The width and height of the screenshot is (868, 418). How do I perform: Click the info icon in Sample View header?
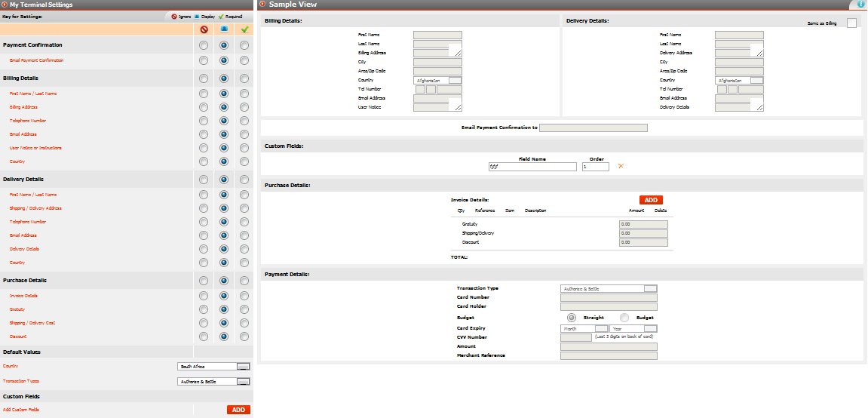(860, 5)
